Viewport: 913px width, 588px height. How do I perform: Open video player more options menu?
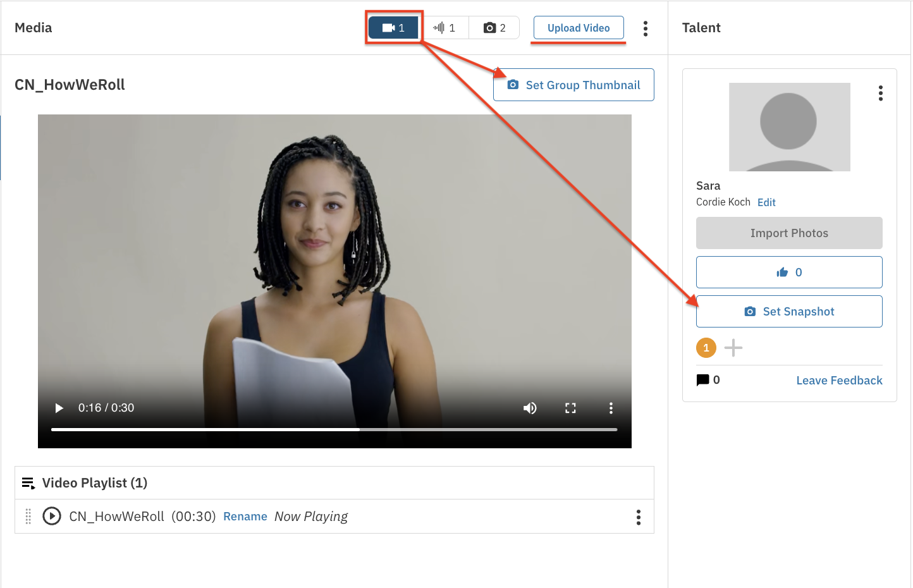click(x=611, y=408)
